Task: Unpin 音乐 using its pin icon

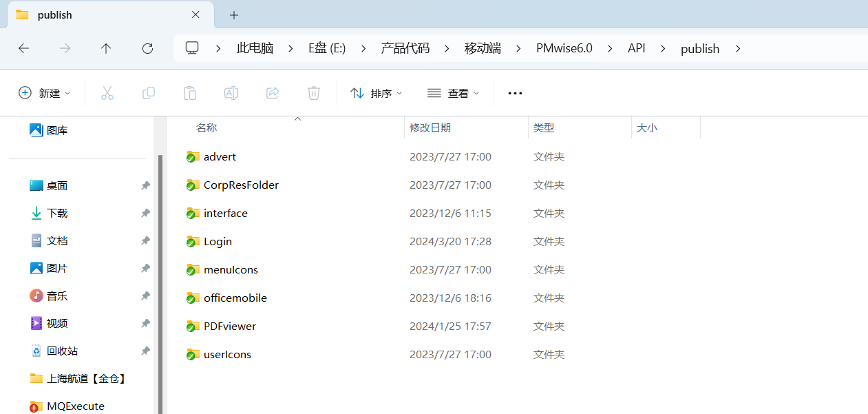Action: pos(145,296)
